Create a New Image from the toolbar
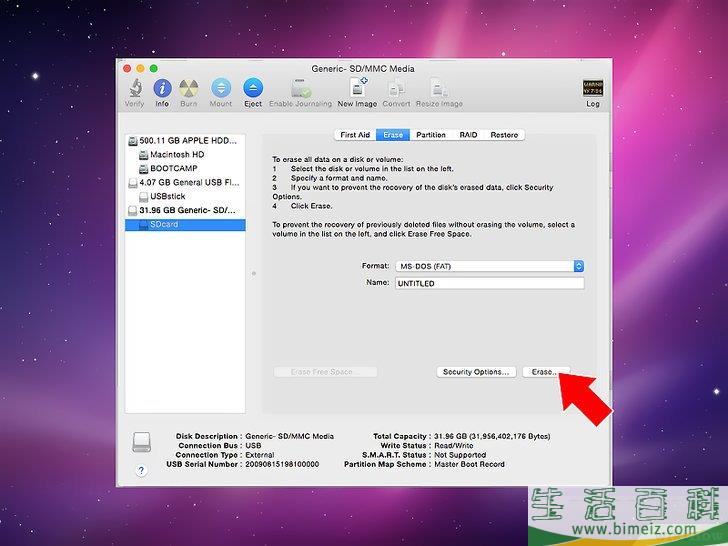The image size is (728, 546). point(358,88)
